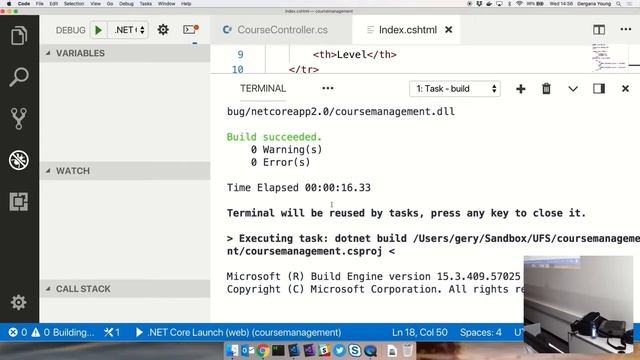Open the Help menu
The image size is (640, 360).
[x=186, y=4]
